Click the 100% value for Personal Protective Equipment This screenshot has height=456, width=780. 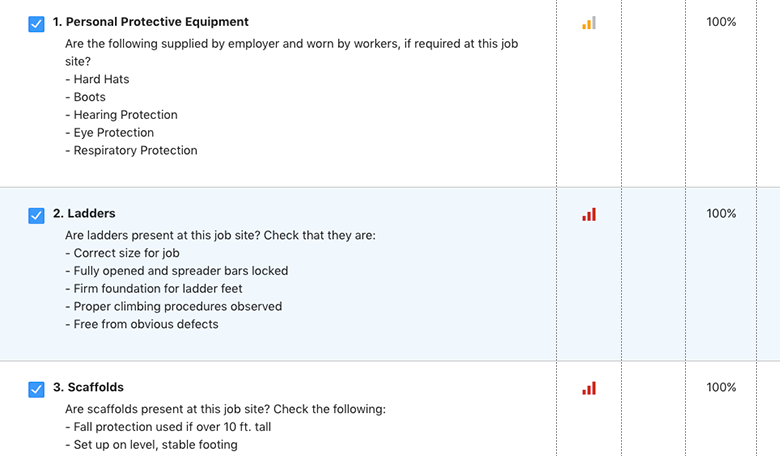(721, 22)
